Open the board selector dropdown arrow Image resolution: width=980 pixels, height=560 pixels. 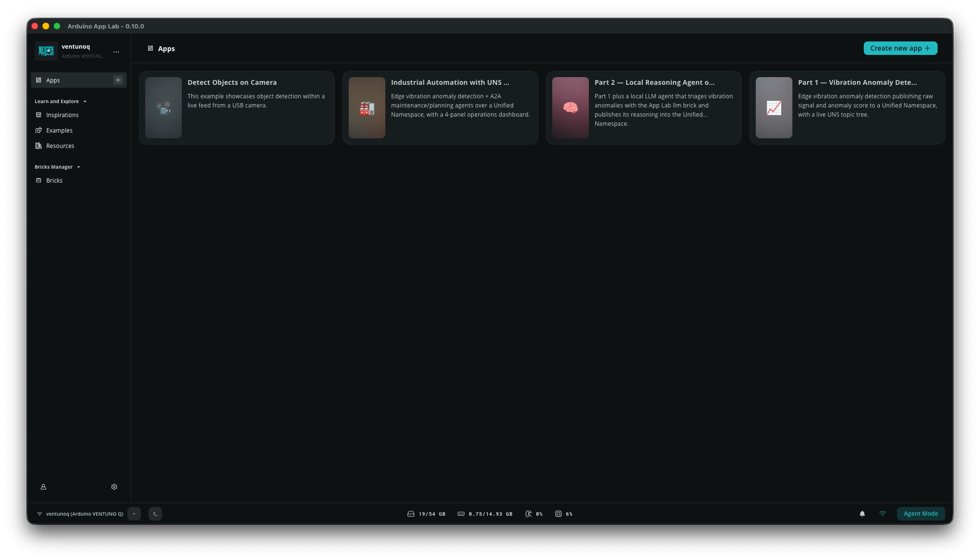pyautogui.click(x=134, y=514)
